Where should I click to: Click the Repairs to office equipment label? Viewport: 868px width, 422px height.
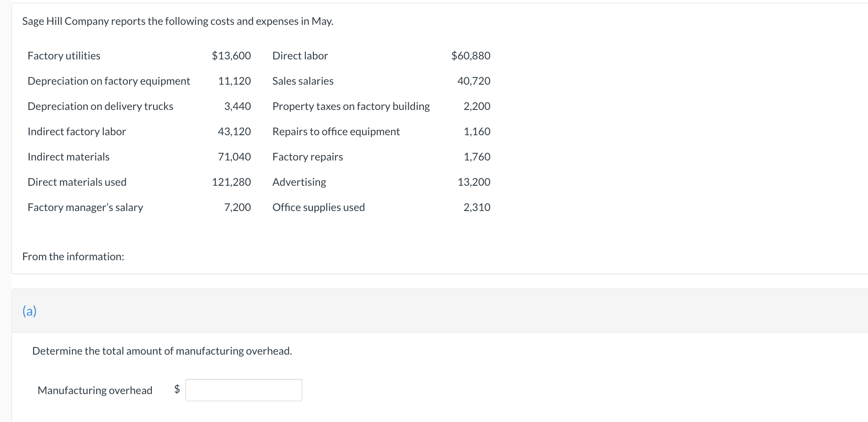pos(336,132)
